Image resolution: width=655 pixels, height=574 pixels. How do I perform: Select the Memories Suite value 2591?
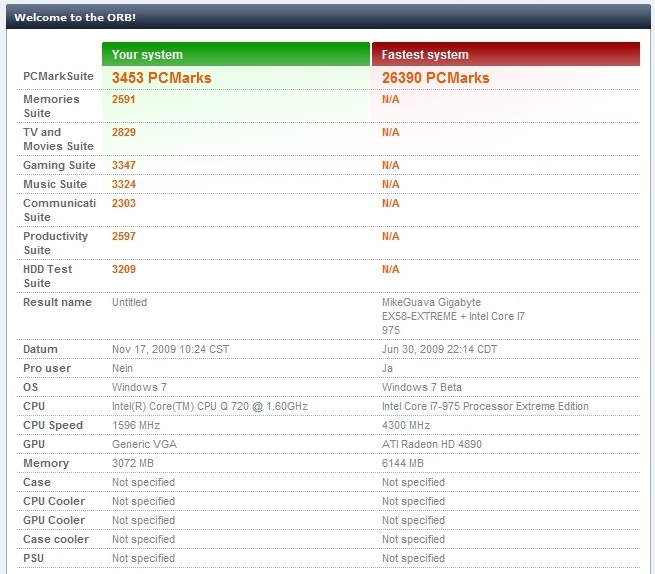click(124, 99)
